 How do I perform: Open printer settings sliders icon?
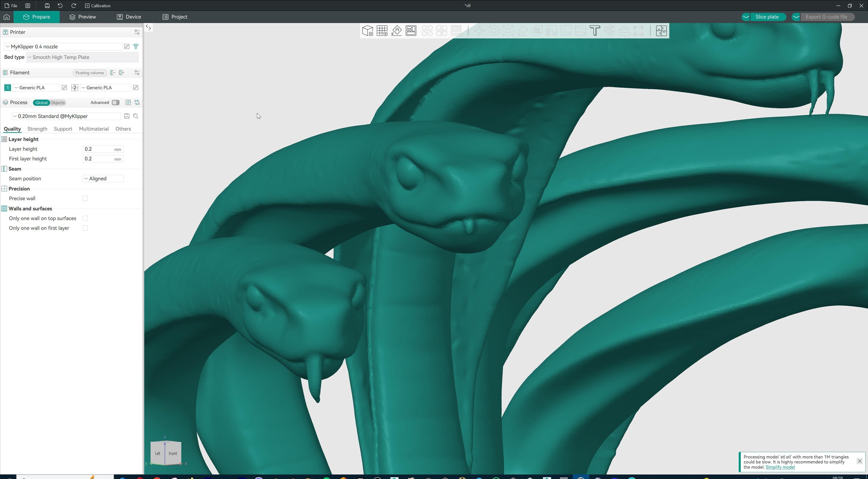point(137,32)
